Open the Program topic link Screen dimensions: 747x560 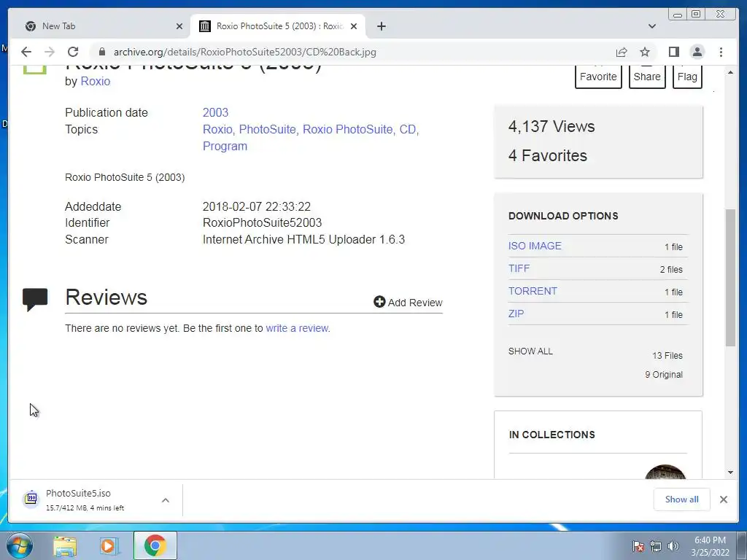pyautogui.click(x=225, y=146)
